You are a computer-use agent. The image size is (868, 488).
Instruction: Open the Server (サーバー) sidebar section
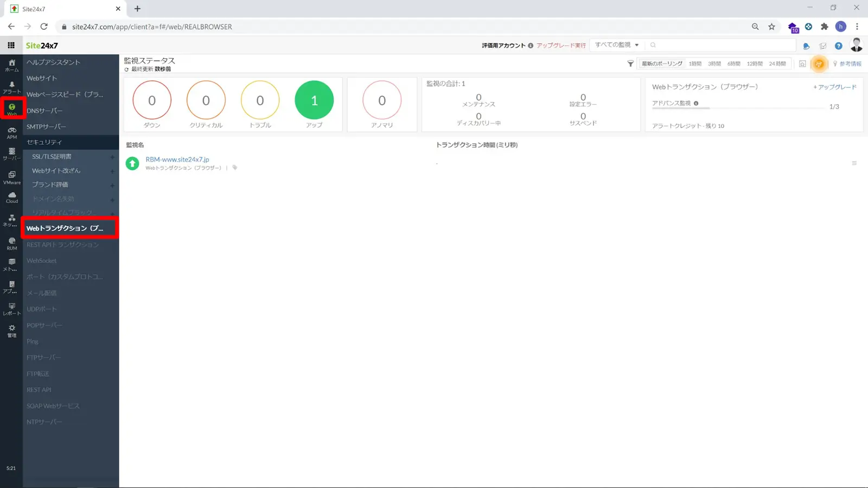[11, 154]
